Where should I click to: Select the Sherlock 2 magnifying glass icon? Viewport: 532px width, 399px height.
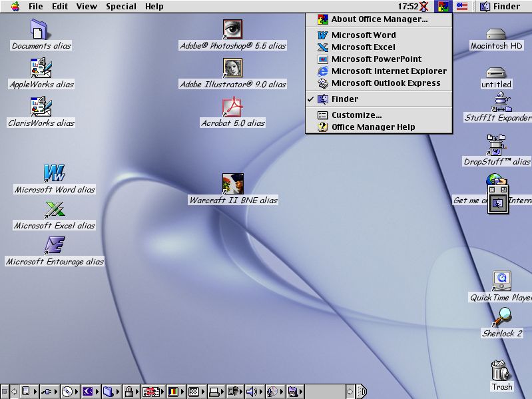pyautogui.click(x=502, y=317)
